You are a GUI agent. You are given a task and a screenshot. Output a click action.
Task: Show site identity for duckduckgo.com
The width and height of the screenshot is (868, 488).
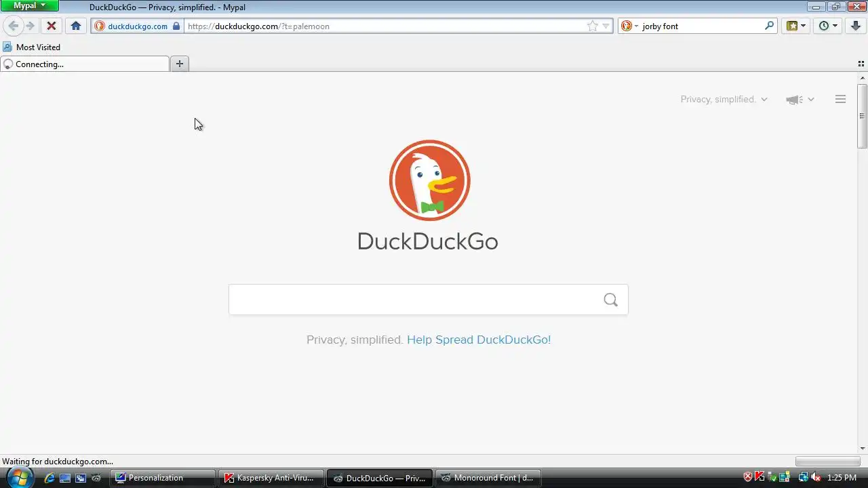138,26
